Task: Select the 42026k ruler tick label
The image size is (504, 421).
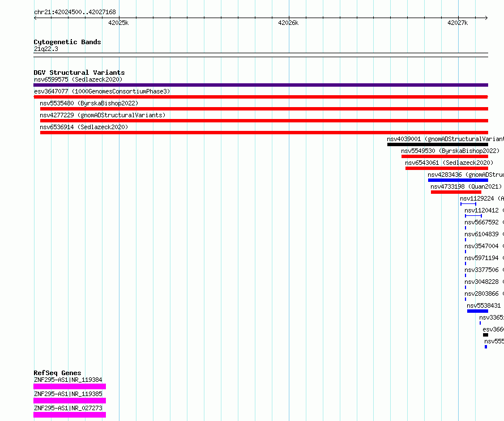Action: coord(288,23)
